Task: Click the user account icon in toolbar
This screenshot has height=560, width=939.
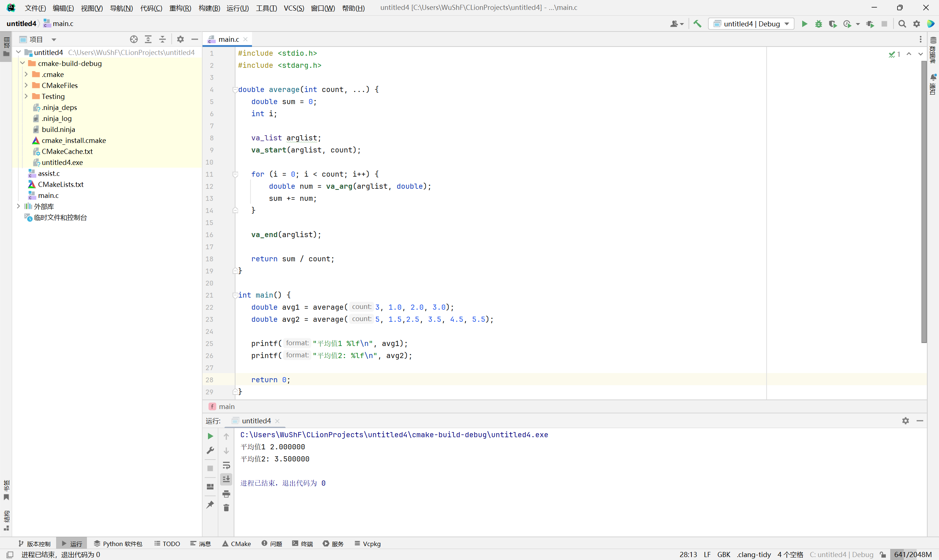Action: 676,24
